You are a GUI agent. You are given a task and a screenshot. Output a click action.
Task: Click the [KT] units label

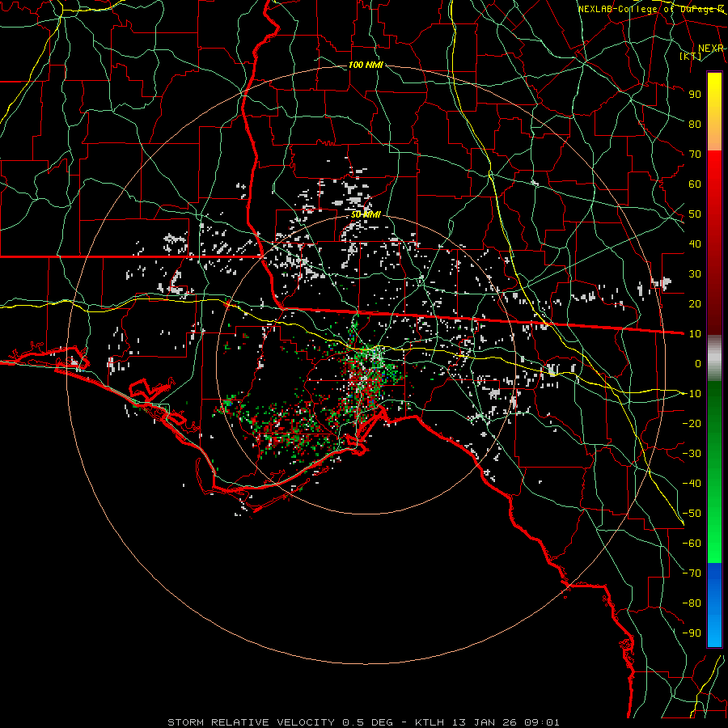(691, 56)
